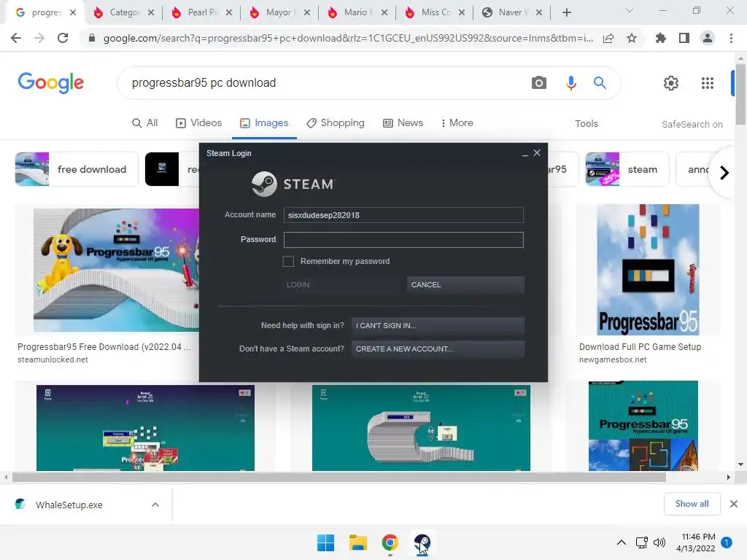Click the Google search box text
This screenshot has height=560, width=747.
point(204,83)
